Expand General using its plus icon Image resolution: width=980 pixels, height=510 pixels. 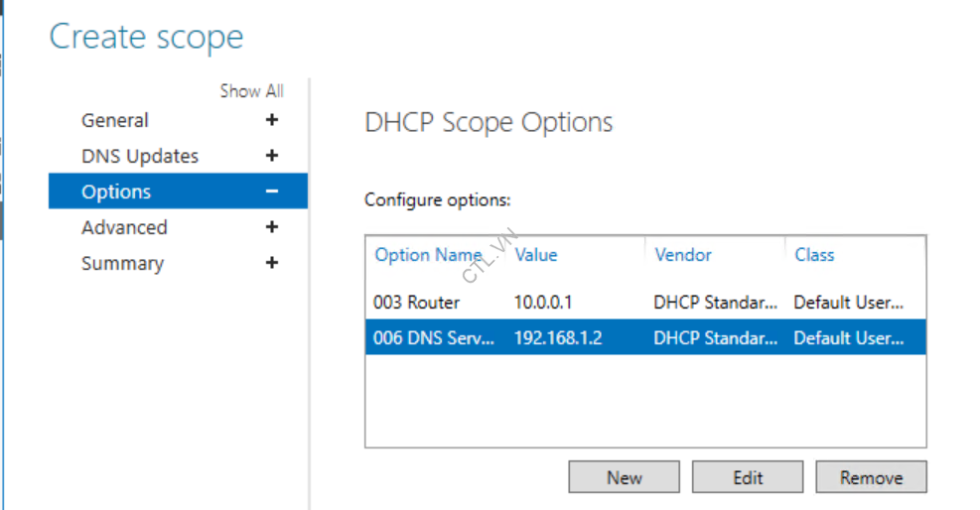point(272,120)
